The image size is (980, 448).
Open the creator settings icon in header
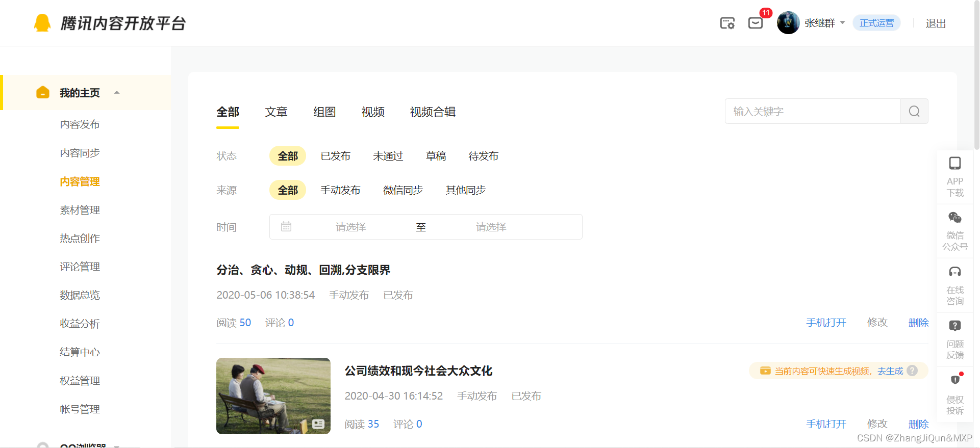click(727, 23)
